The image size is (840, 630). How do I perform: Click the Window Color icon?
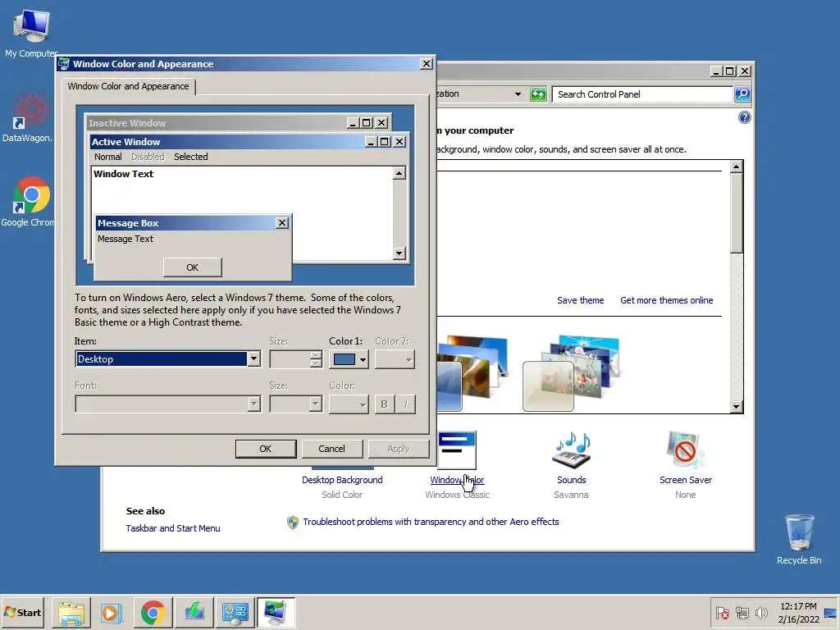(457, 450)
